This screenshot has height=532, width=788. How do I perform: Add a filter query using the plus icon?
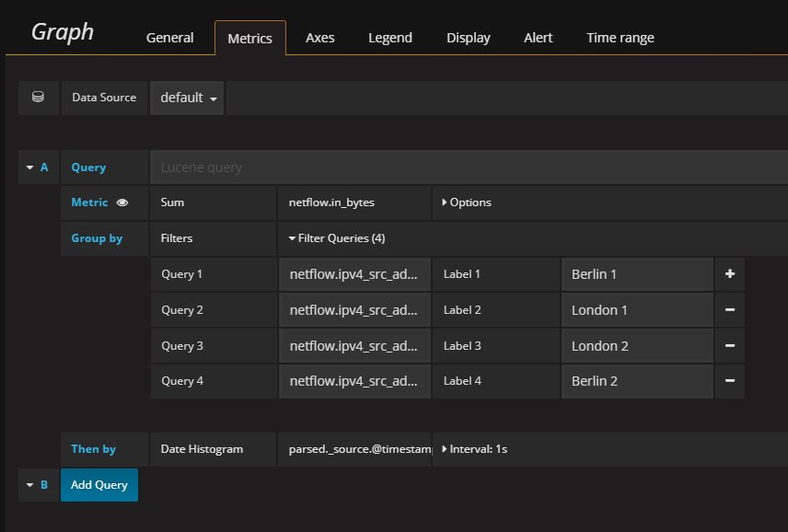click(x=730, y=273)
